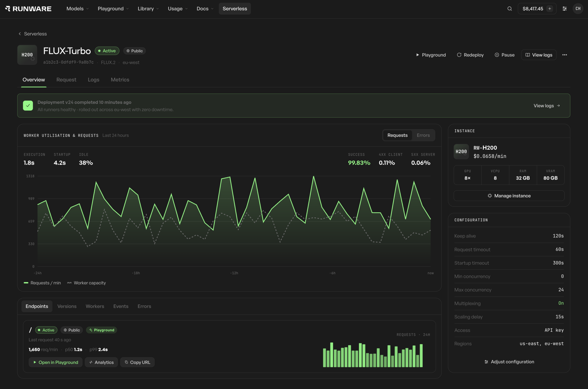Click the Request timeout 60s value
Viewport: 588px width, 389px height.
tap(559, 250)
